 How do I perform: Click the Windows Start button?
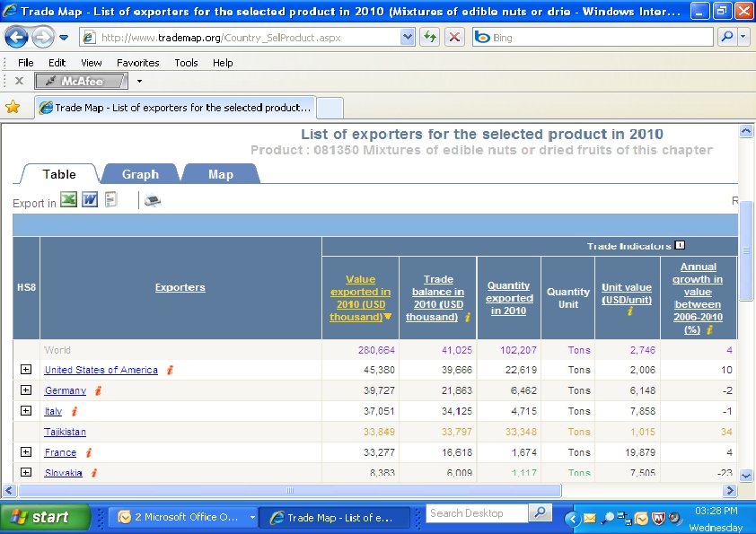click(45, 517)
